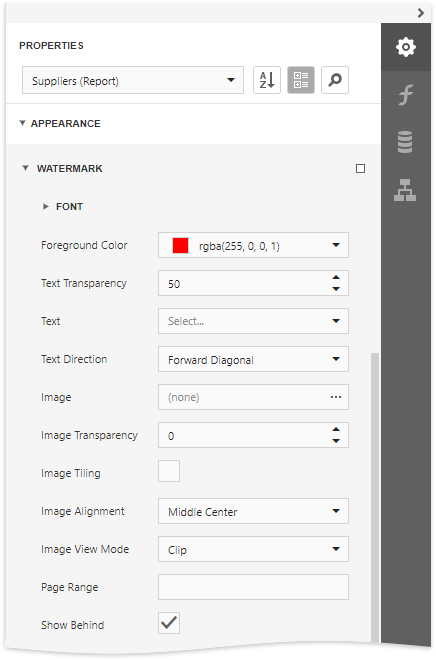Increase the Text Transparency value
Screen dimensions: 436x660
336,277
